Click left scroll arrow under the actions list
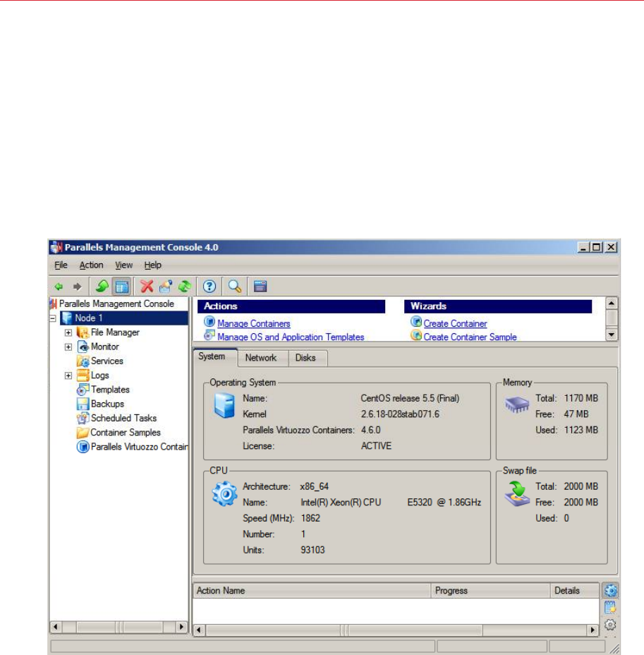 [x=200, y=630]
